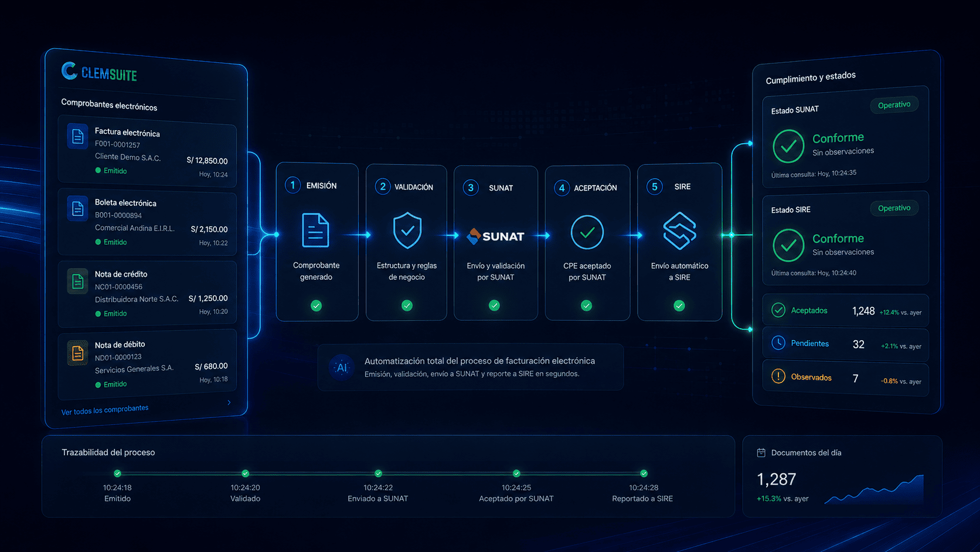This screenshot has width=980, height=552.
Task: Click the Comprobantes electrónicos heading
Action: [109, 105]
